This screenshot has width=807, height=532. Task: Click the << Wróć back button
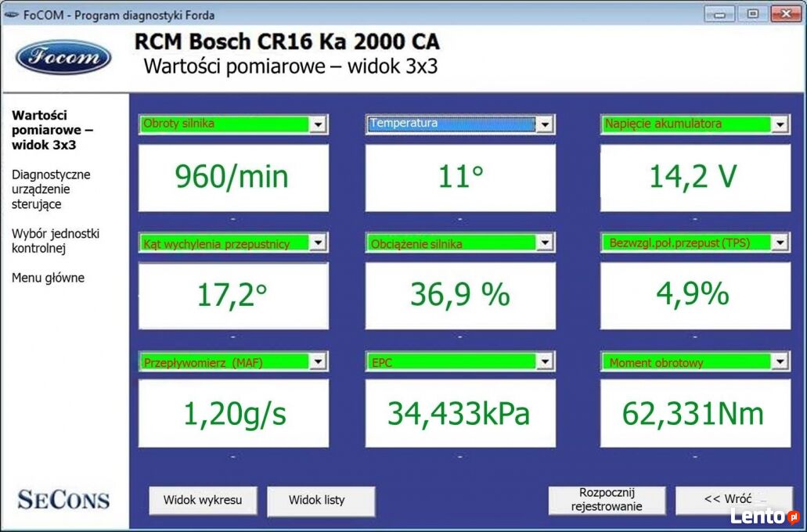[x=734, y=500]
